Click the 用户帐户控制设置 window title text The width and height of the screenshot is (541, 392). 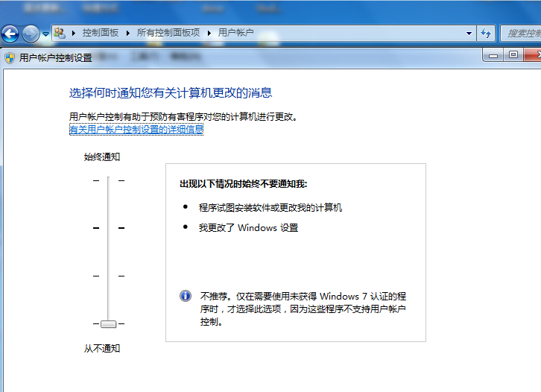click(56, 57)
